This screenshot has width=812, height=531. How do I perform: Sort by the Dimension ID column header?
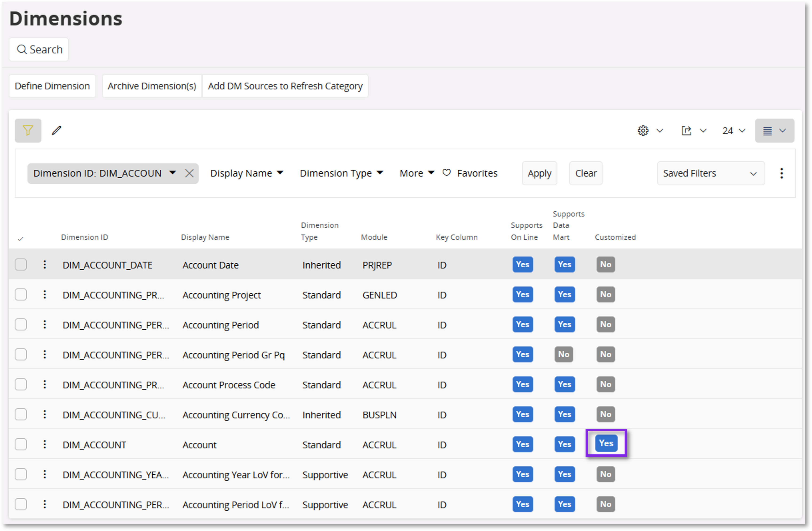85,238
